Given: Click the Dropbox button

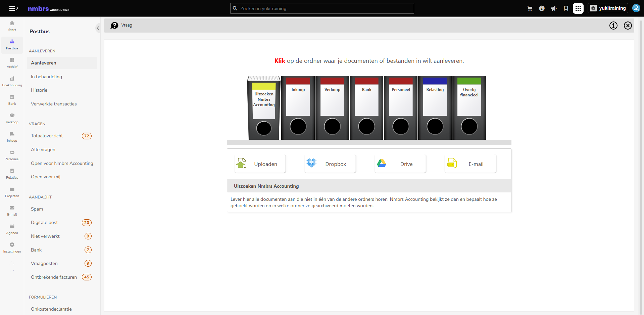Looking at the screenshot, I should point(330,164).
